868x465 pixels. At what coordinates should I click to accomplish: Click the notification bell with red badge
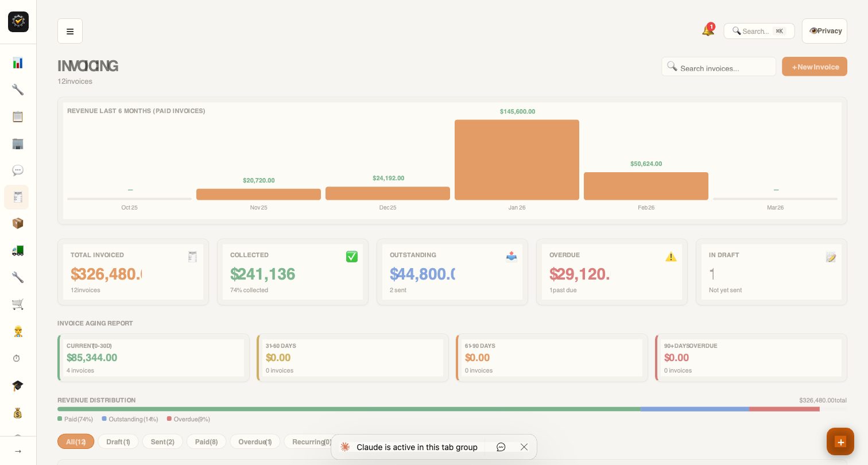coord(708,30)
